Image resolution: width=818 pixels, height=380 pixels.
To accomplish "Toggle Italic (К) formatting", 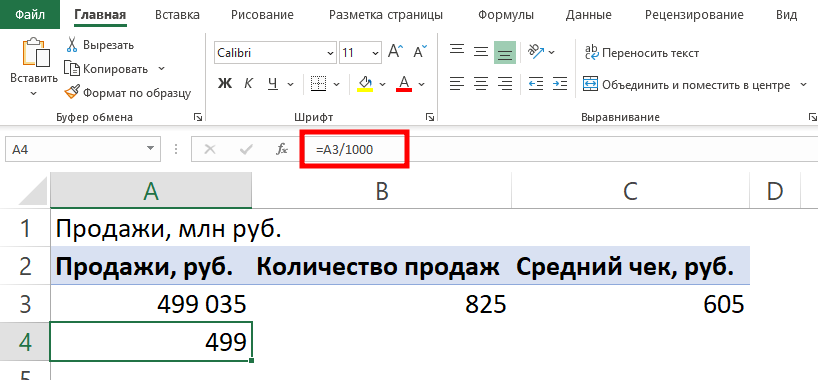I will pyautogui.click(x=249, y=84).
